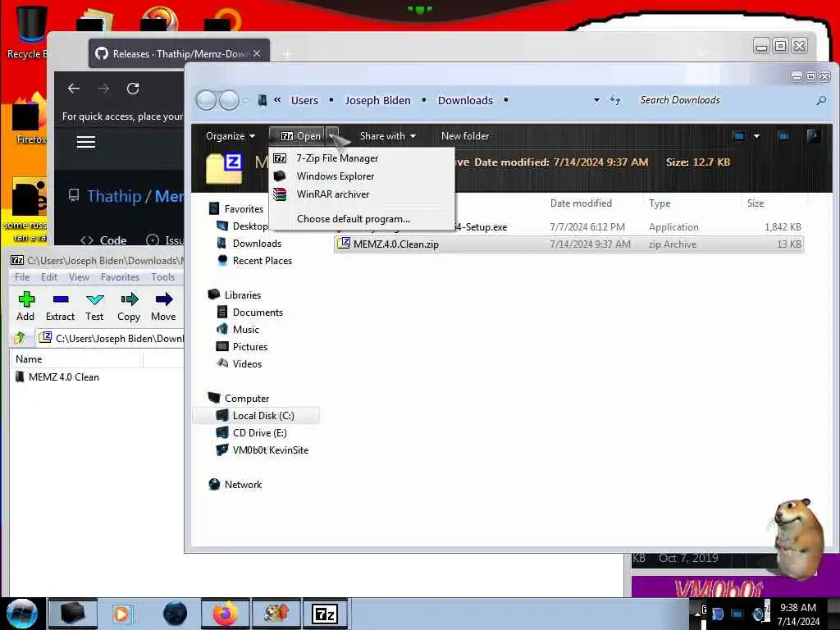Click Firefox icon in taskbar
This screenshot has width=840, height=630.
(x=226, y=614)
